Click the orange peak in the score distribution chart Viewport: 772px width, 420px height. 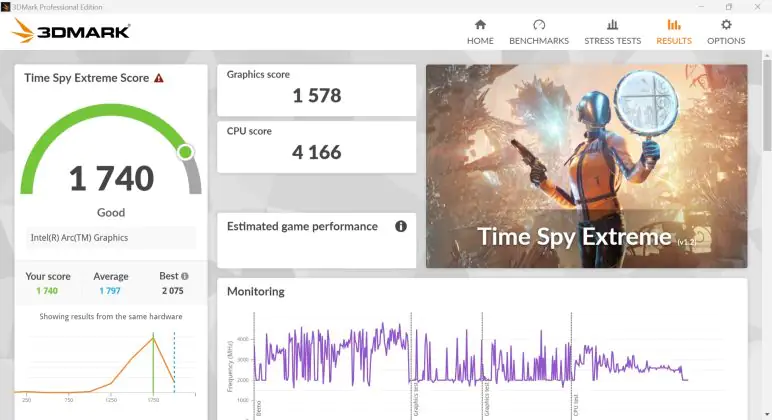tap(153, 337)
